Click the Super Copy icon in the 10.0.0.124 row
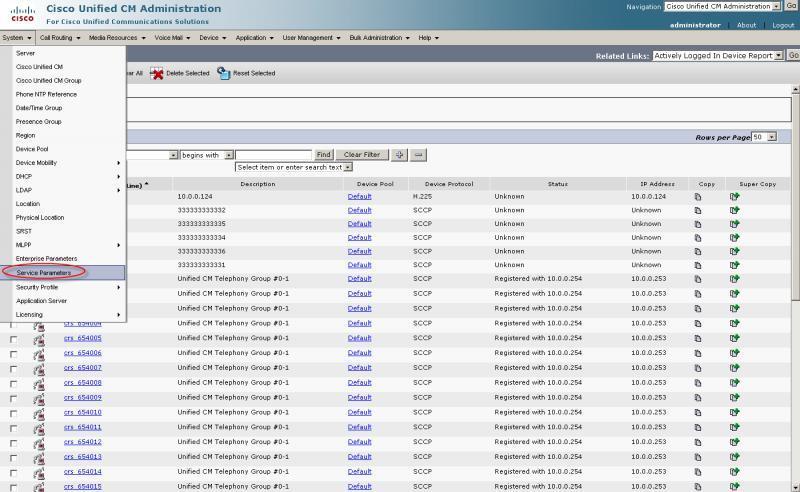800x492 pixels. click(x=734, y=197)
